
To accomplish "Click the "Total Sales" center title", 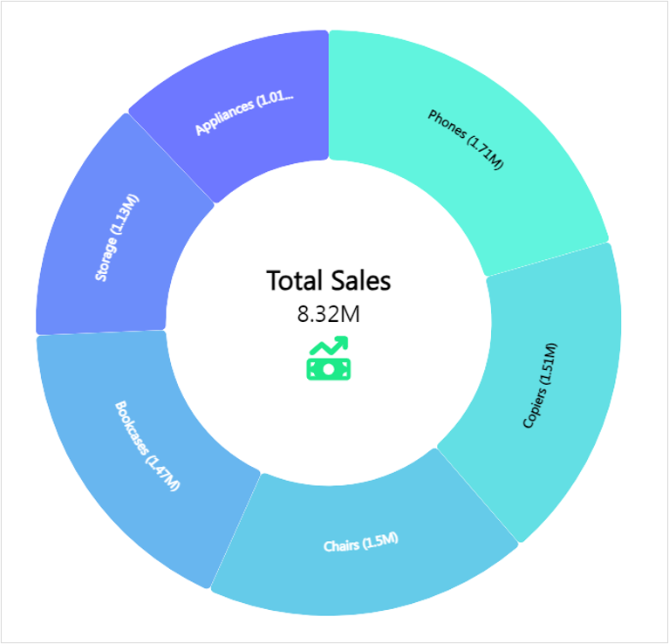I will click(328, 281).
